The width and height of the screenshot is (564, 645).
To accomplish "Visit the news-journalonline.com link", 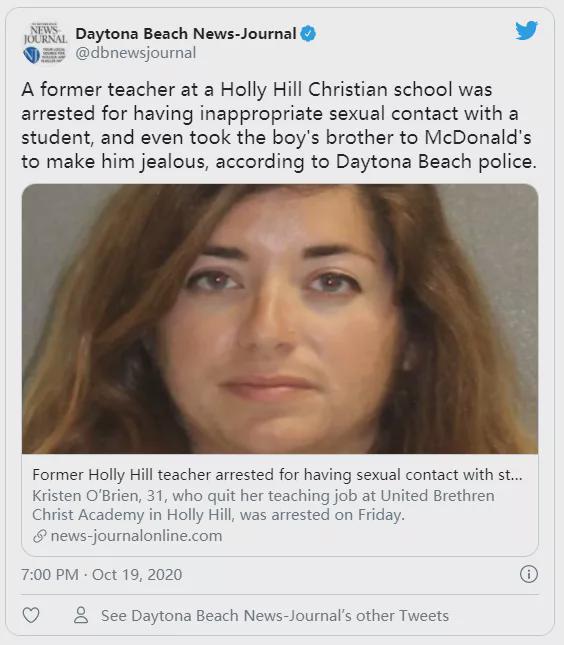I will (x=136, y=536).
